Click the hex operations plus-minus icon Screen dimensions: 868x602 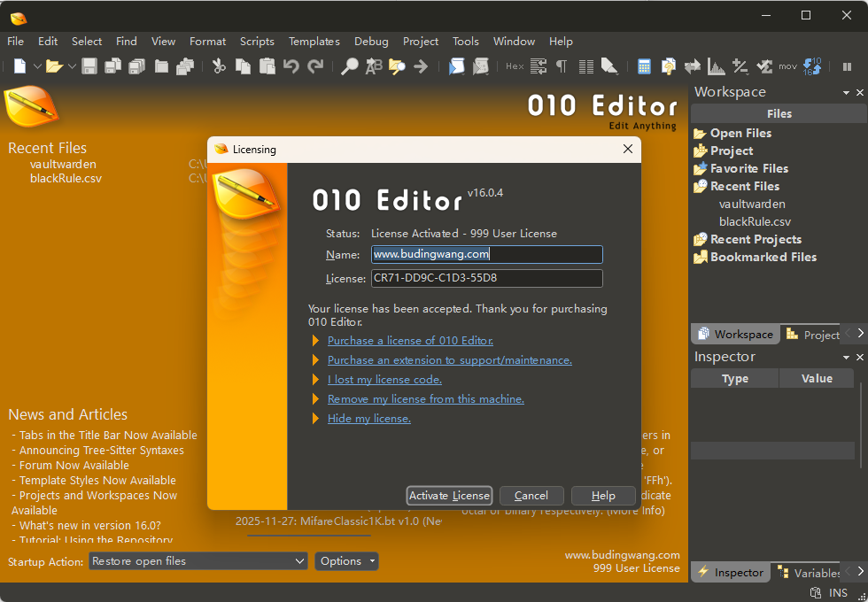pyautogui.click(x=740, y=66)
